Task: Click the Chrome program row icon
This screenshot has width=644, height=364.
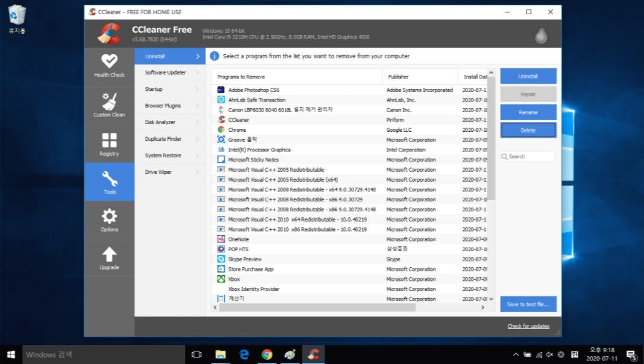Action: coord(221,129)
